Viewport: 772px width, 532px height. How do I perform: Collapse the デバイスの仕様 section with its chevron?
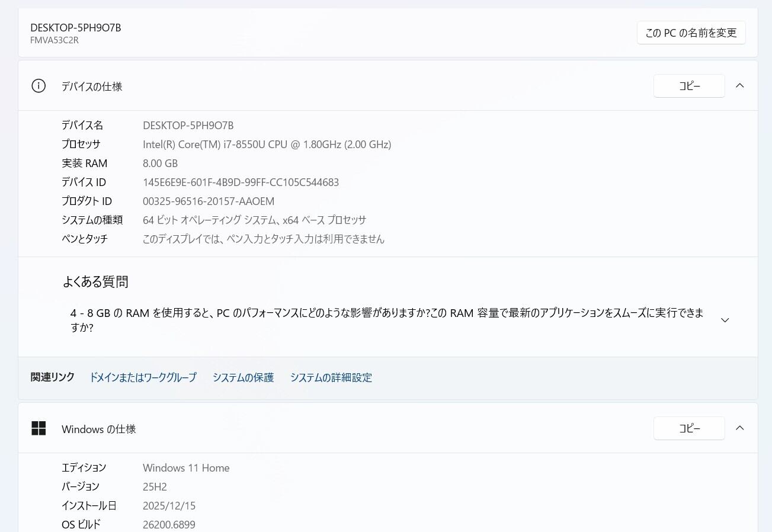[739, 86]
